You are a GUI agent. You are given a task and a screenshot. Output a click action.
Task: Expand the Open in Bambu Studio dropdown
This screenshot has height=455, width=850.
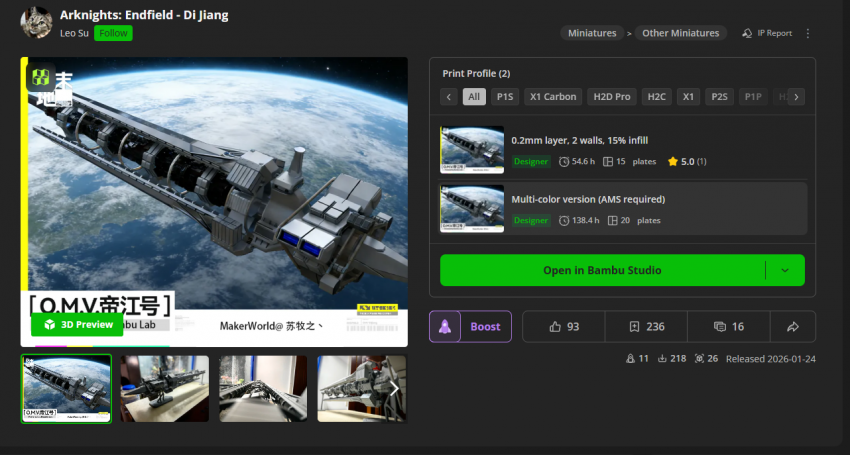pos(785,270)
